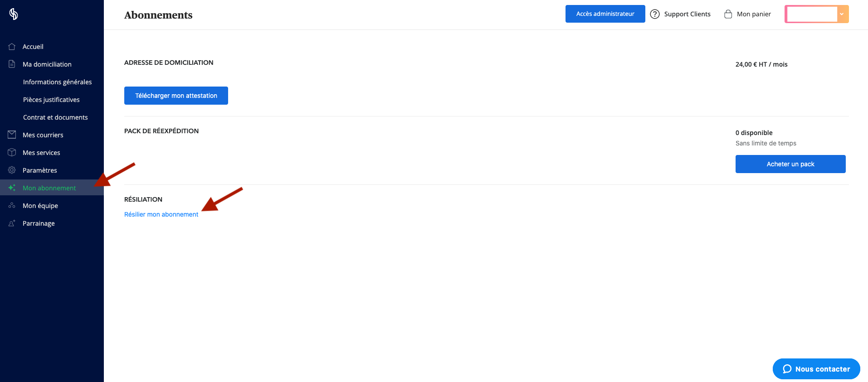Click the Support Clients question mark icon
The height and width of the screenshot is (382, 868).
point(655,14)
